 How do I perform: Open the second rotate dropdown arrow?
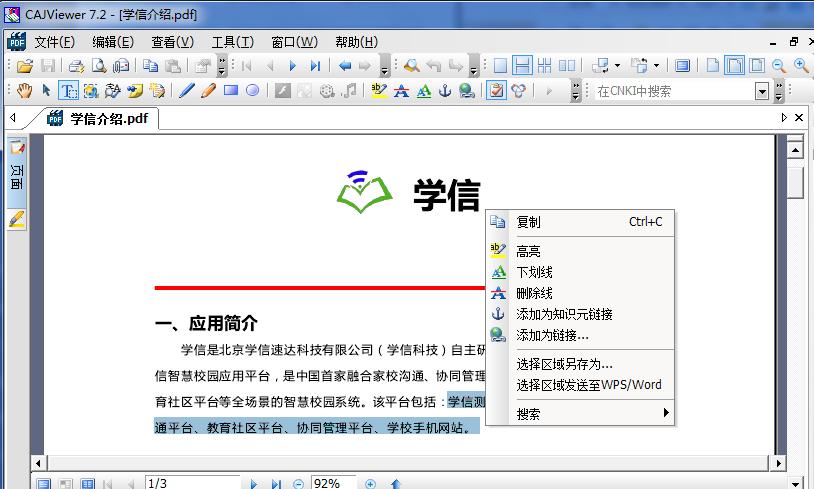(656, 66)
